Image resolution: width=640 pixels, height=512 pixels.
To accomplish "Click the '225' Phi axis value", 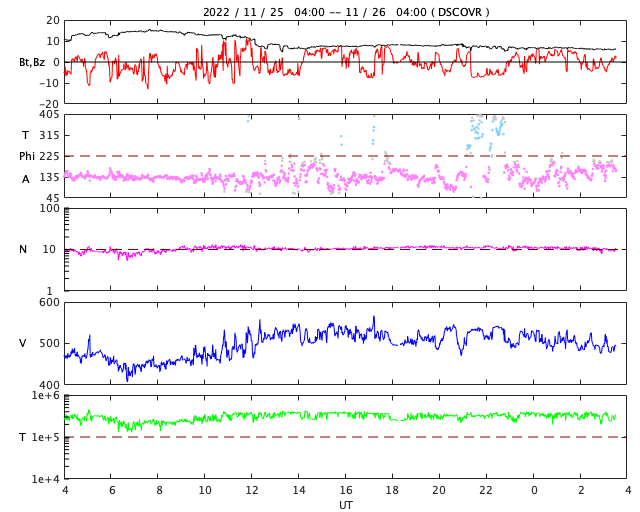I will coord(49,156).
